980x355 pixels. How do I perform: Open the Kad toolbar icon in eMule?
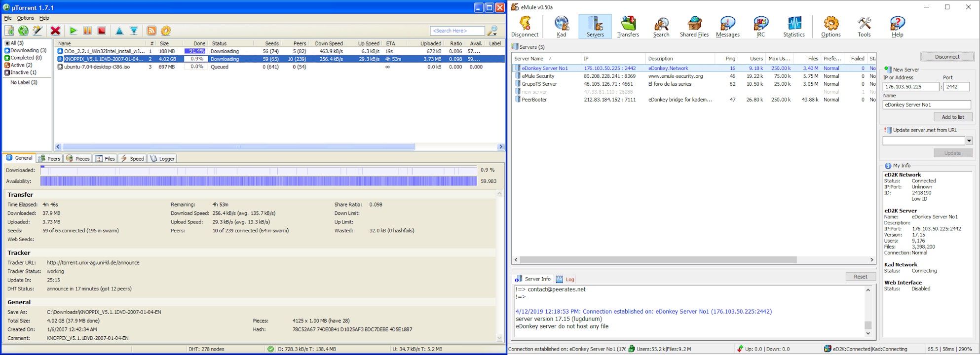562,27
